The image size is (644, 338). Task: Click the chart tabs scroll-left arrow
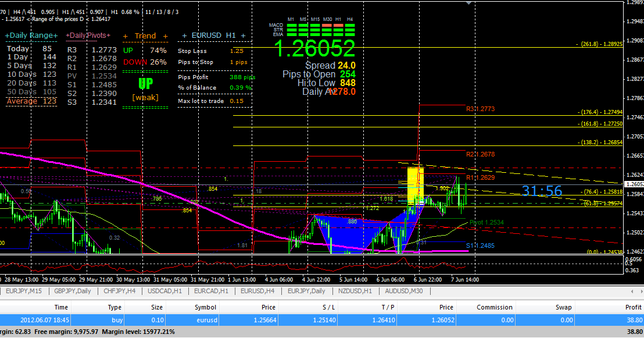(632, 291)
